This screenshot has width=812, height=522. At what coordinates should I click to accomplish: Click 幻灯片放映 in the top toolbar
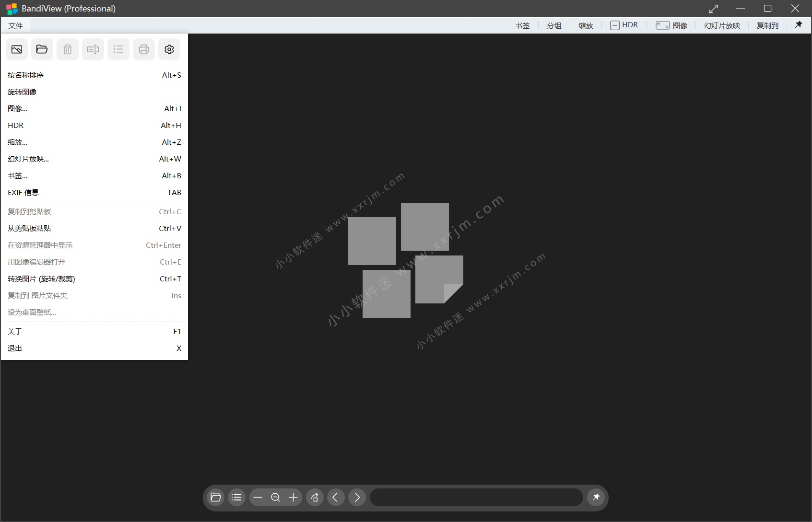click(x=722, y=26)
